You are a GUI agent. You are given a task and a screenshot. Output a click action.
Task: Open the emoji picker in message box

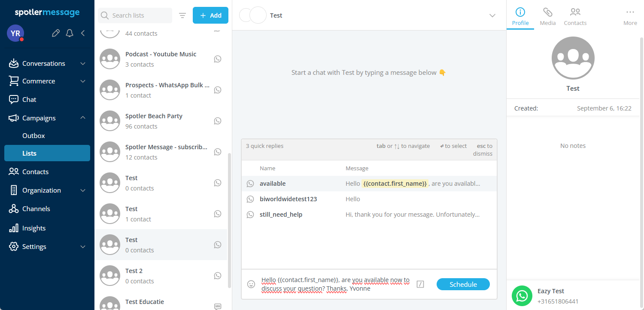251,284
